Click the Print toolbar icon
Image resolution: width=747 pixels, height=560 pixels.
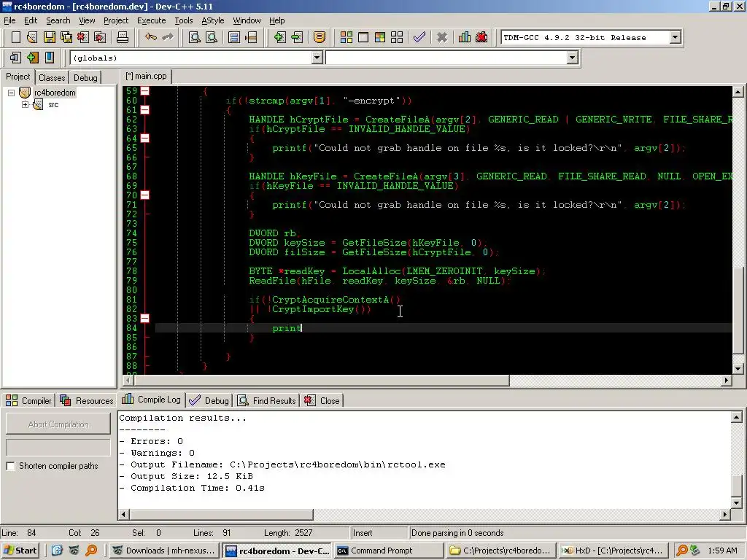click(x=123, y=37)
